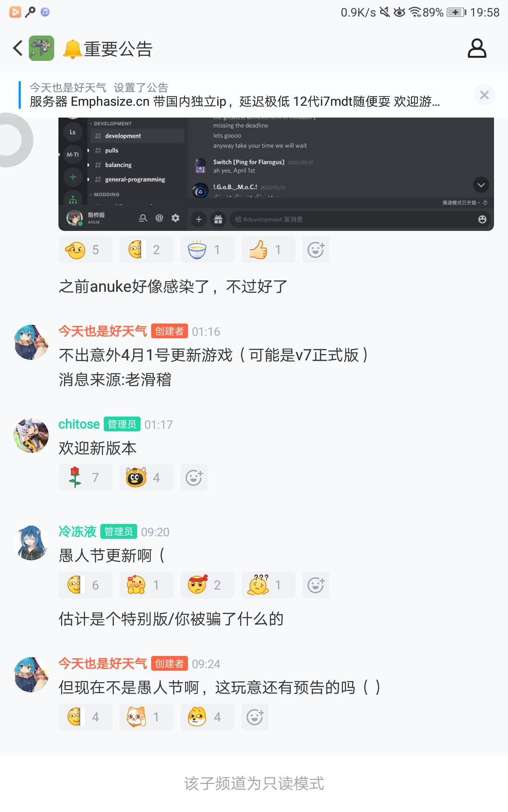Screen dimensions: 508x812
Task: Go back using the top-left arrow
Action: coord(18,48)
